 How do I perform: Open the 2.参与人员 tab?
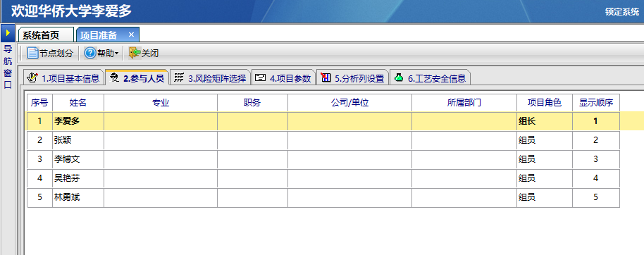tap(137, 78)
